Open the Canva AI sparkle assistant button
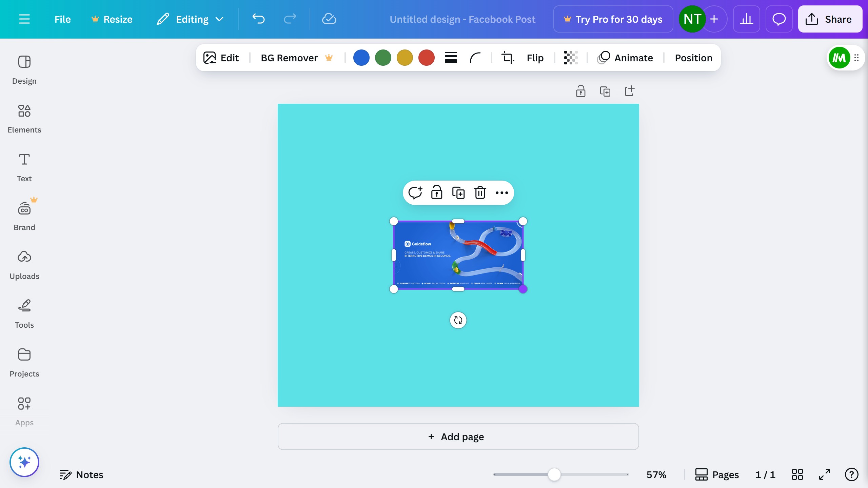The image size is (868, 488). pyautogui.click(x=24, y=462)
